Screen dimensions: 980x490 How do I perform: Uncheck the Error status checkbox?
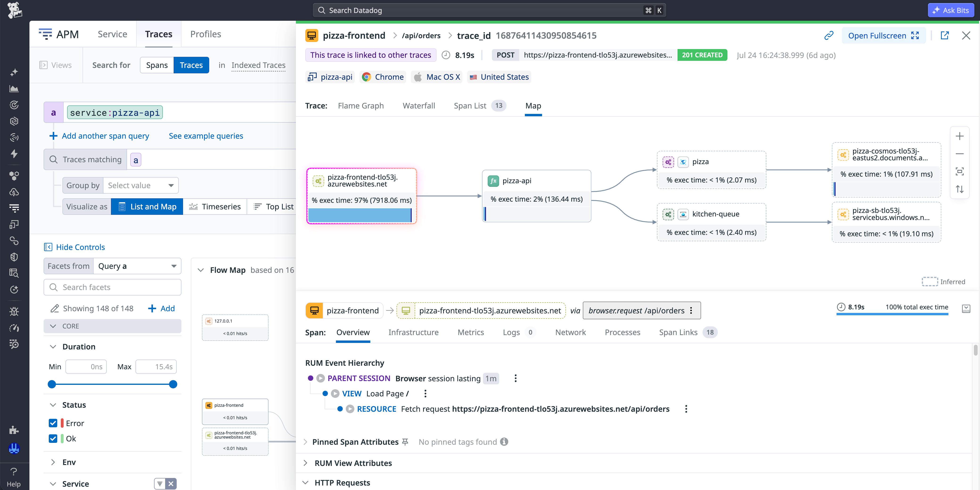[x=53, y=423]
